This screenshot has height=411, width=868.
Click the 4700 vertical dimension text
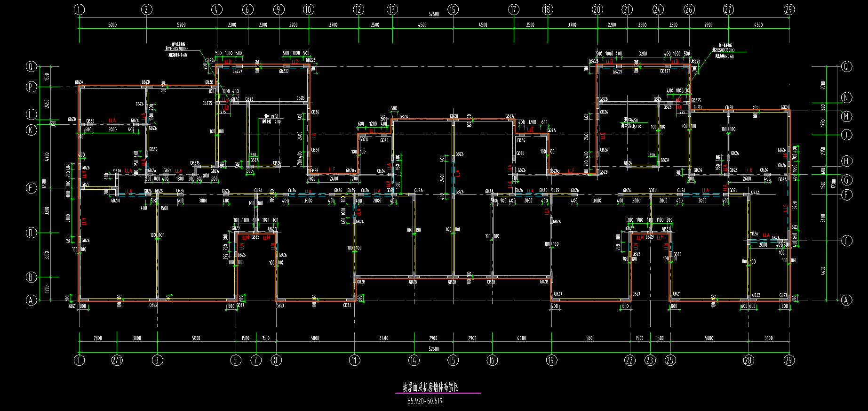tap(47, 156)
